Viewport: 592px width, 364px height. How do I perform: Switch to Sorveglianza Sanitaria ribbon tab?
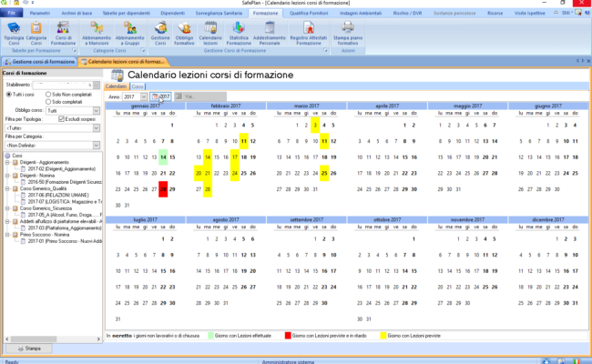(219, 13)
